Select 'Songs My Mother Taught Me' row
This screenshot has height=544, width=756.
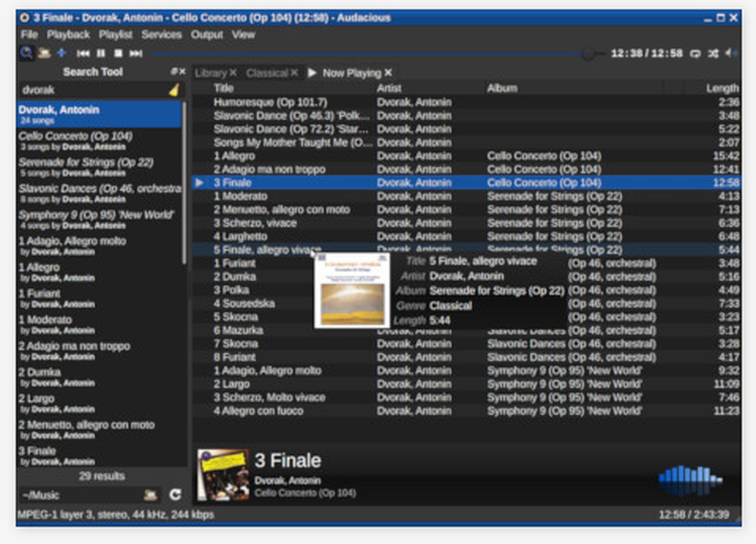tap(466, 143)
